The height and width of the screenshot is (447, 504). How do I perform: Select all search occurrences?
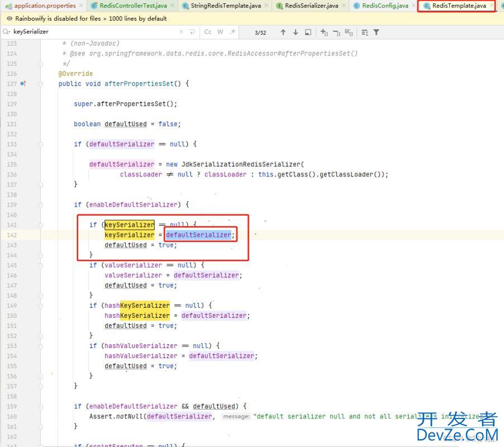349,32
